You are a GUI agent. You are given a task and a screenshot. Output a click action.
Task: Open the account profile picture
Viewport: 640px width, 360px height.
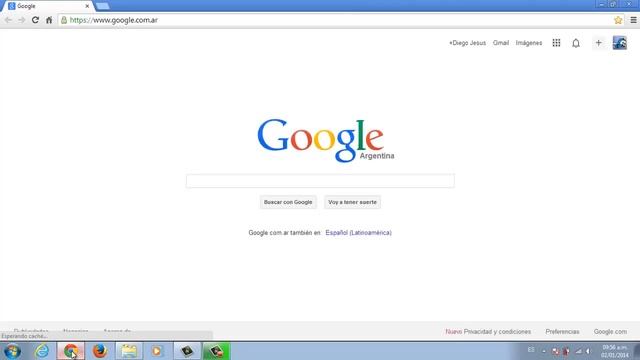620,43
